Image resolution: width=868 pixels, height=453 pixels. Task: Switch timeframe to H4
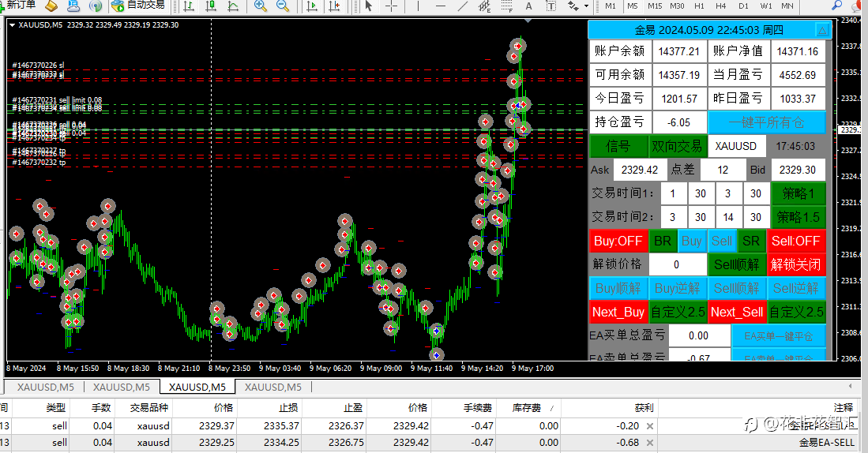click(x=721, y=6)
